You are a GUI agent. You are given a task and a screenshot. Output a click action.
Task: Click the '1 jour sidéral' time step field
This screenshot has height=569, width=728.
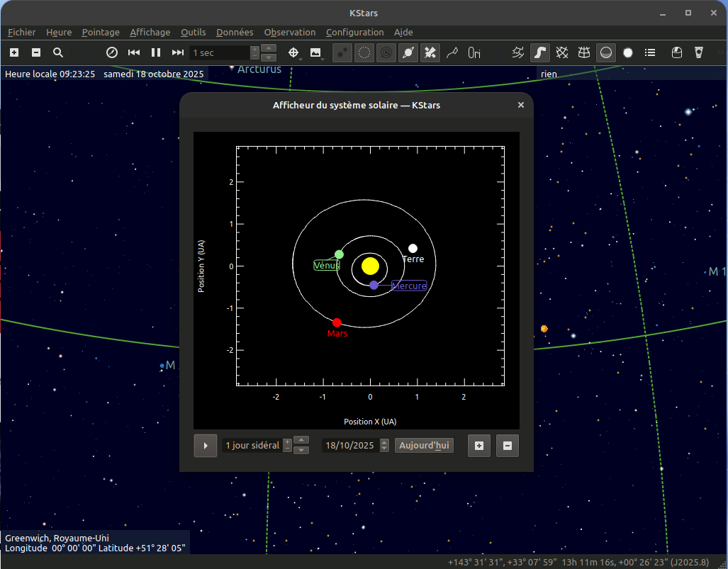pyautogui.click(x=252, y=446)
